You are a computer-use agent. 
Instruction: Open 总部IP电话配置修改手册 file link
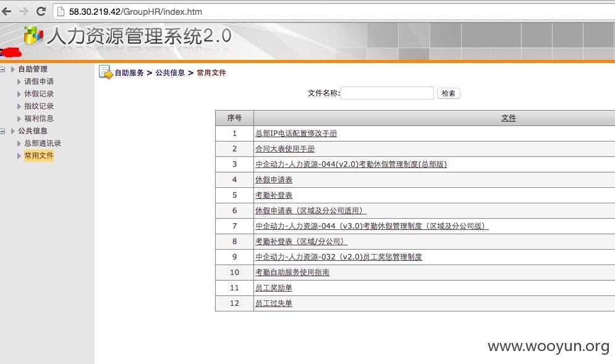point(296,133)
